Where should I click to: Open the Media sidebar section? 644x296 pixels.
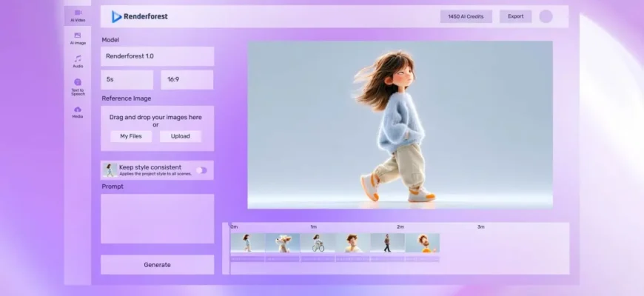78,112
